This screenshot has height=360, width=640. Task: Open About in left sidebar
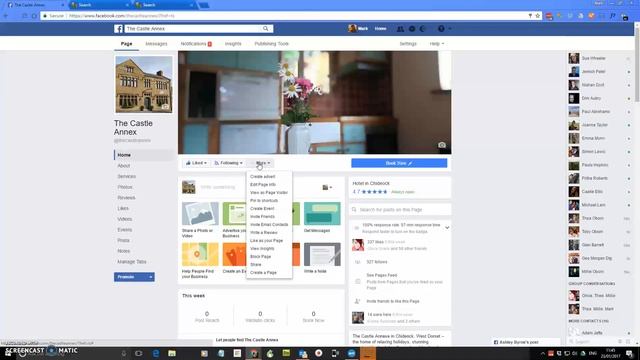pyautogui.click(x=124, y=166)
